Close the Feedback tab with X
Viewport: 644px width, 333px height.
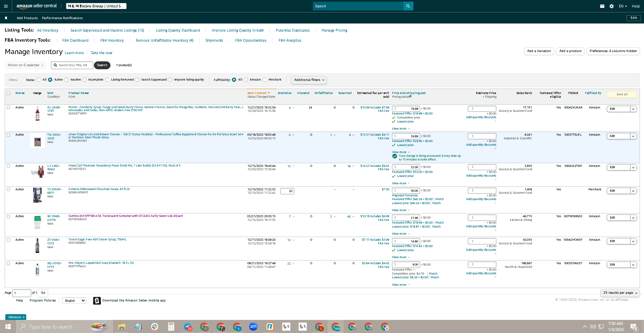point(23,317)
